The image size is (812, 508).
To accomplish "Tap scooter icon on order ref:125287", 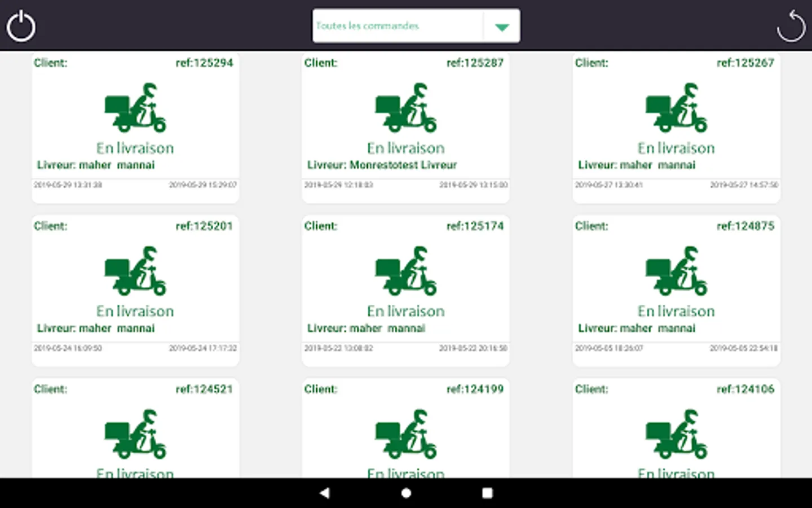I will (x=406, y=108).
